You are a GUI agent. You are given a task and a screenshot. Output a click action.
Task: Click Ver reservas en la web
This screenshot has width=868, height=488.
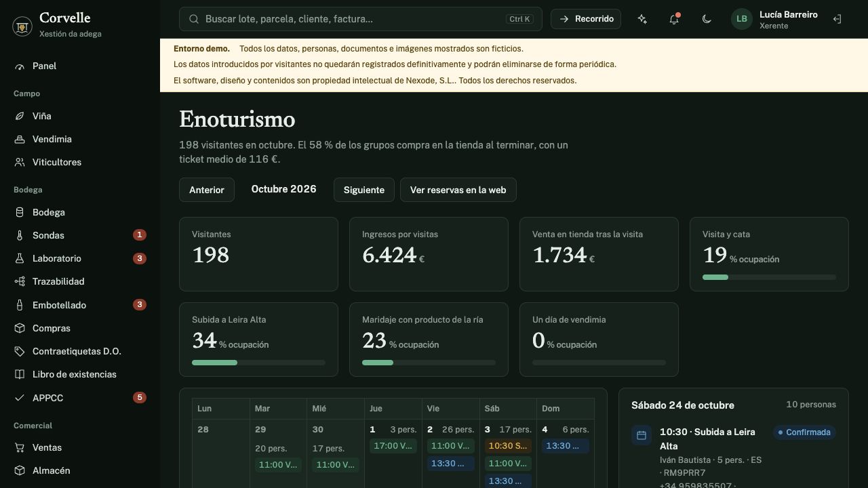458,190
